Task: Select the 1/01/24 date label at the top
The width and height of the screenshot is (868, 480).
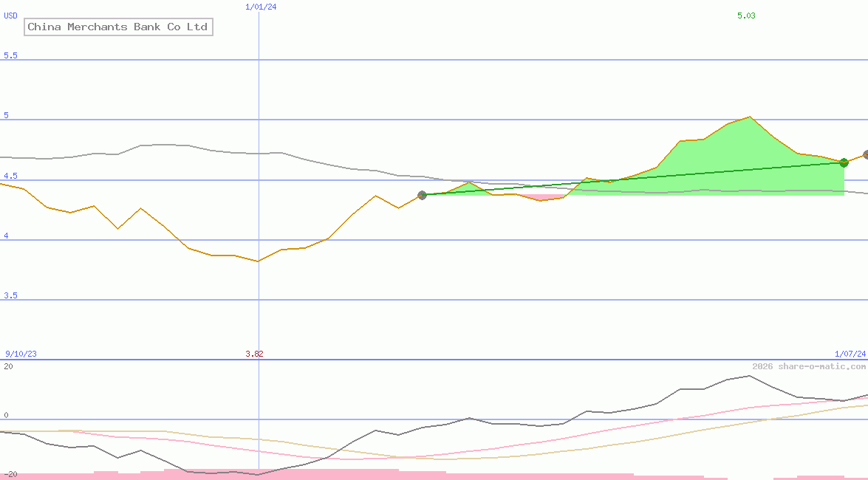Action: (x=261, y=7)
